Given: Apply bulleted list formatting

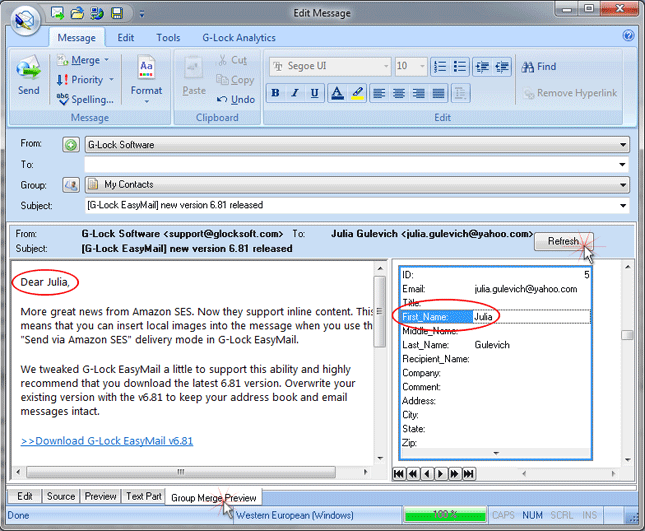Looking at the screenshot, I should (x=459, y=67).
